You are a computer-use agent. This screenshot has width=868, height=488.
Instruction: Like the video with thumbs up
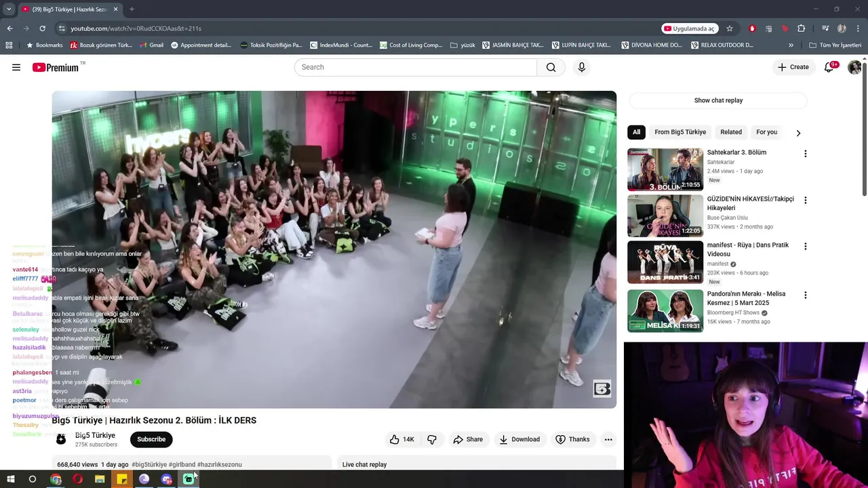click(x=401, y=439)
